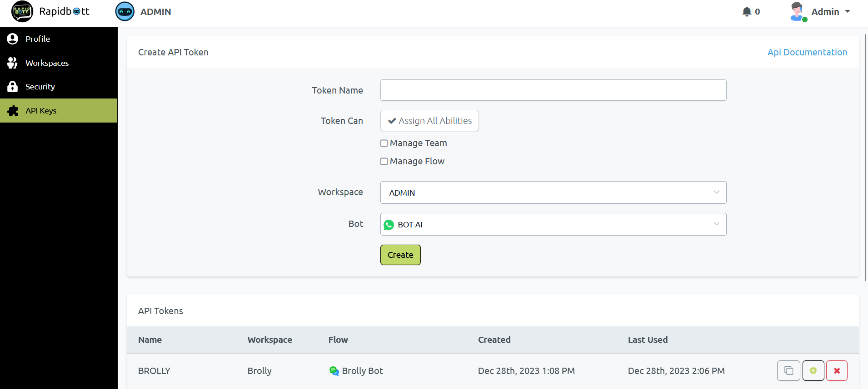Open the Security sidebar item

tap(40, 87)
